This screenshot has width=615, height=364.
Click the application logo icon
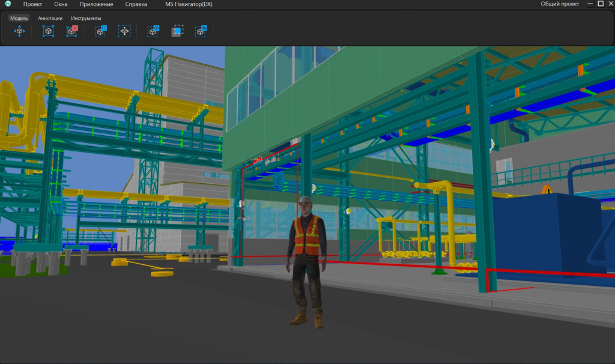(8, 4)
